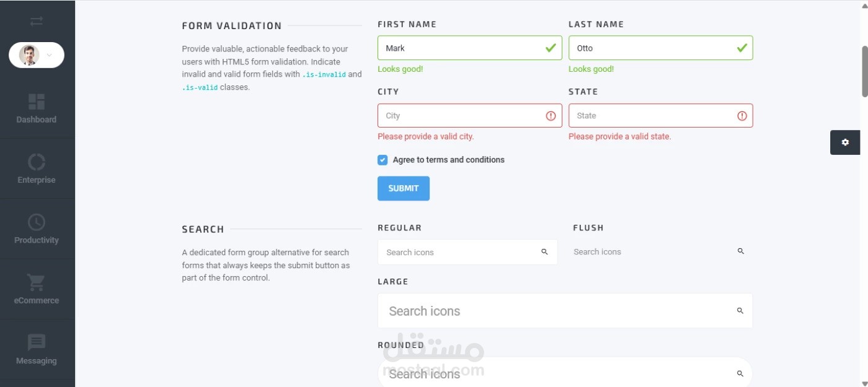This screenshot has width=868, height=387.
Task: Select the Last Name field containing Otto
Action: click(651, 48)
